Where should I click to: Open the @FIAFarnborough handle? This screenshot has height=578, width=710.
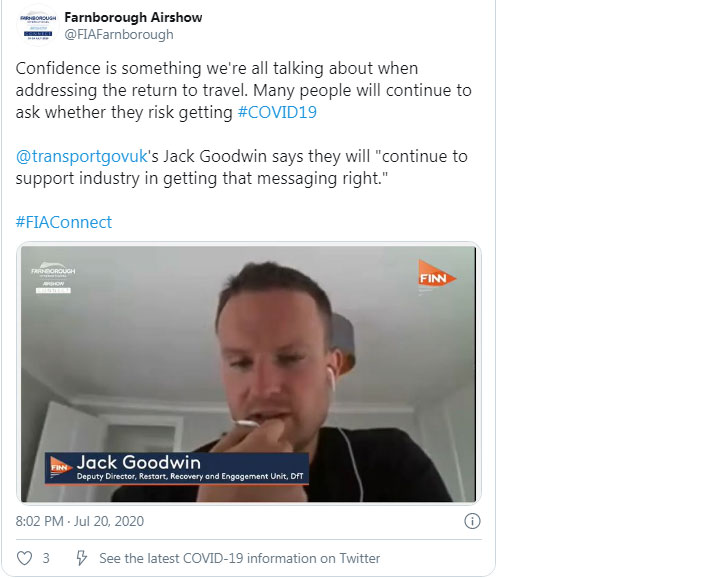[x=119, y=34]
